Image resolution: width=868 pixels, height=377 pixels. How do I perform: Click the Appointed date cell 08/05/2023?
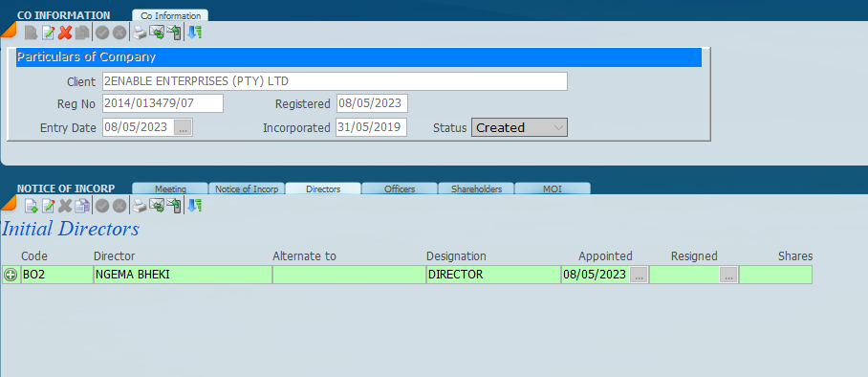click(x=596, y=275)
